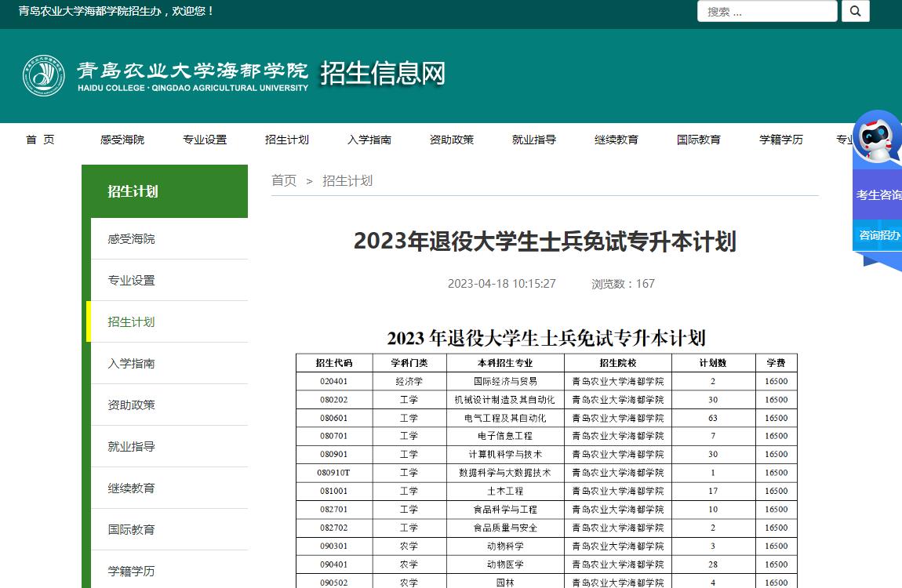Click the search magnifier button
The height and width of the screenshot is (588, 902).
tap(855, 11)
